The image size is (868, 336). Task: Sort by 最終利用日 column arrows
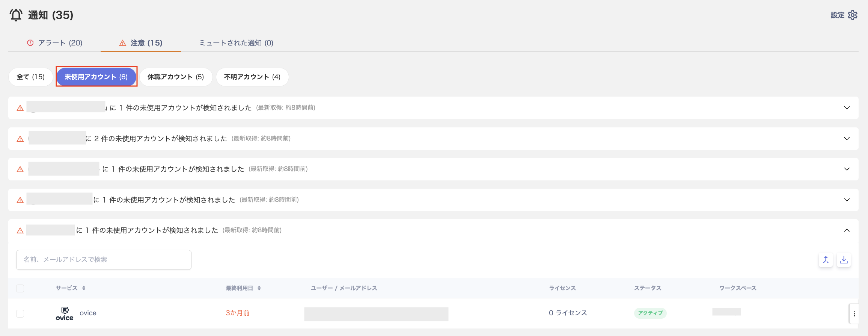pyautogui.click(x=259, y=288)
